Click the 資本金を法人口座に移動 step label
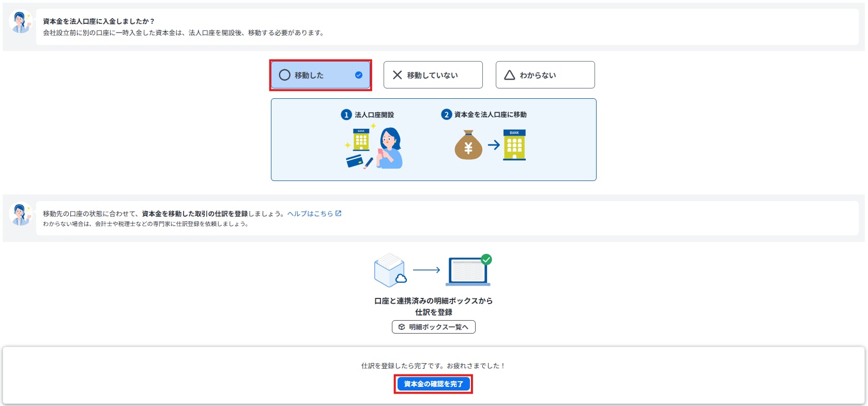This screenshot has width=868, height=406. click(490, 115)
